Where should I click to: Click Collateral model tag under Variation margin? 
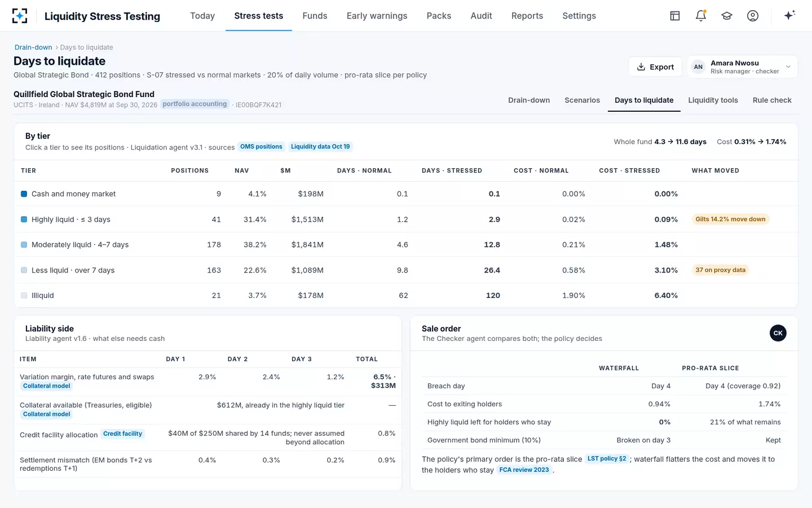pos(47,386)
